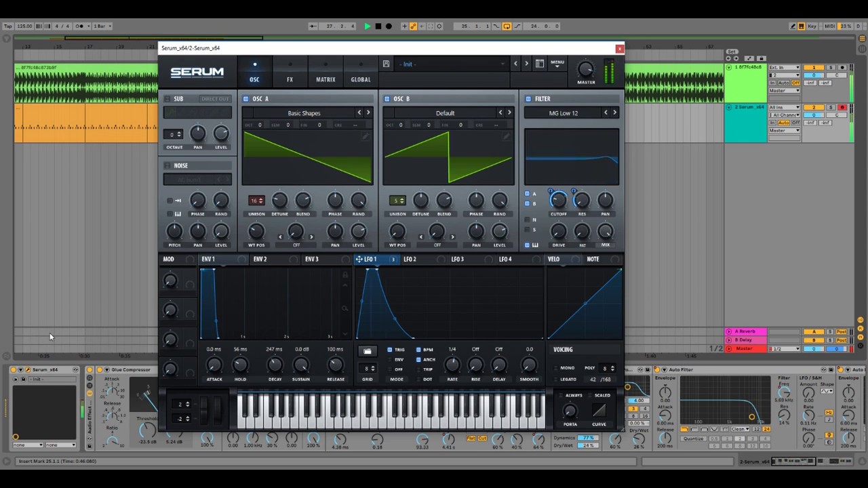Screen dimensions: 868x488
Task: Open the LFO 1 shape folder icon
Action: (x=367, y=351)
